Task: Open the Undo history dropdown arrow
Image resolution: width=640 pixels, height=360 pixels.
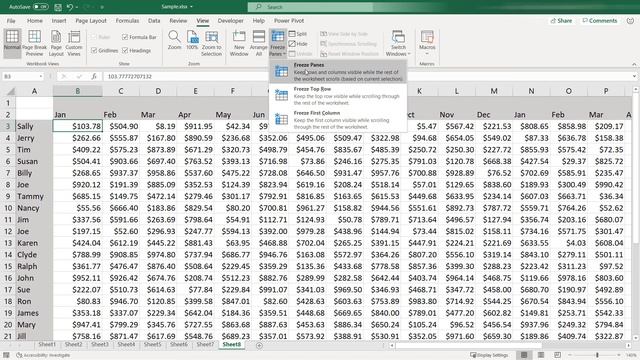Action: tap(78, 7)
